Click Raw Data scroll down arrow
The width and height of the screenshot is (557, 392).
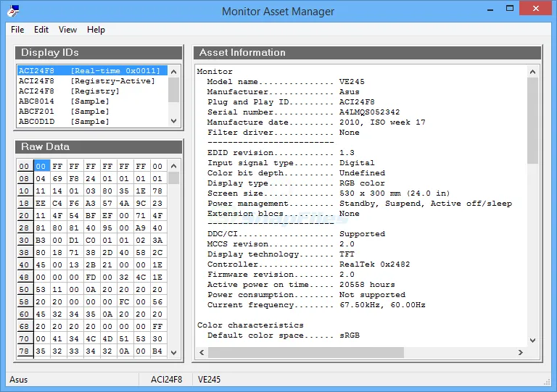pyautogui.click(x=174, y=353)
